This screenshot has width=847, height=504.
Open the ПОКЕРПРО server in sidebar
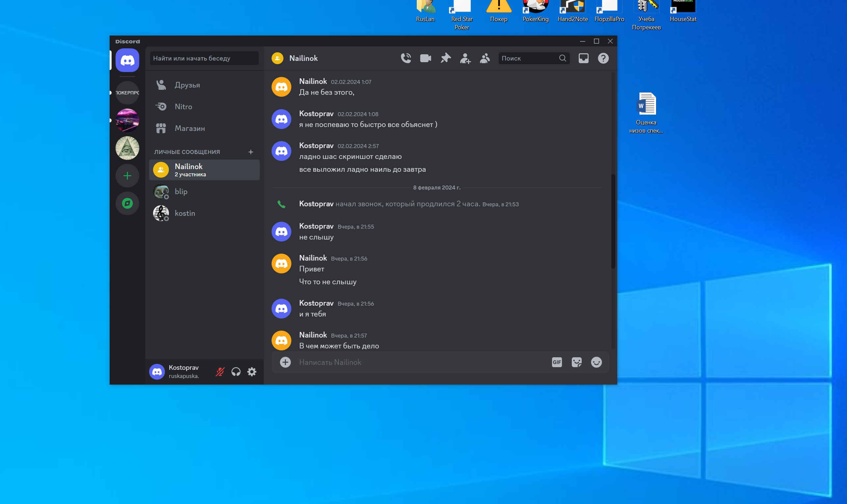(x=127, y=93)
